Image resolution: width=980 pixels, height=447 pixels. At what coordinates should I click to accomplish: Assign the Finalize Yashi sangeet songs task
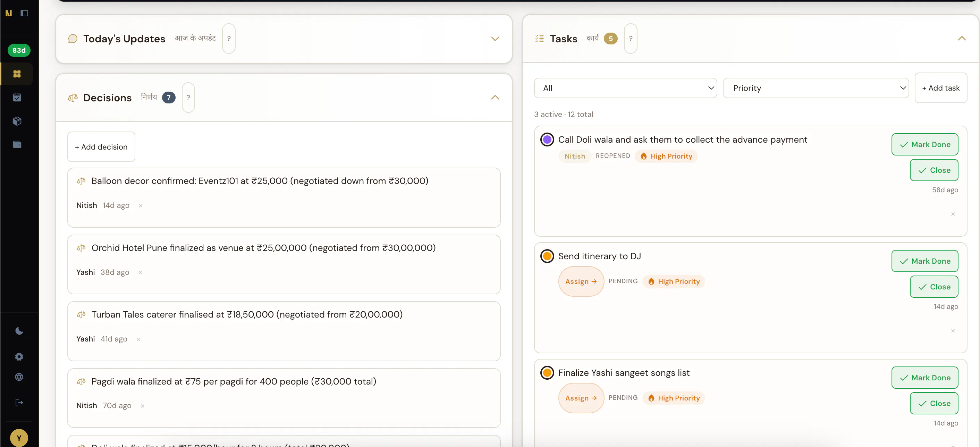pos(581,398)
